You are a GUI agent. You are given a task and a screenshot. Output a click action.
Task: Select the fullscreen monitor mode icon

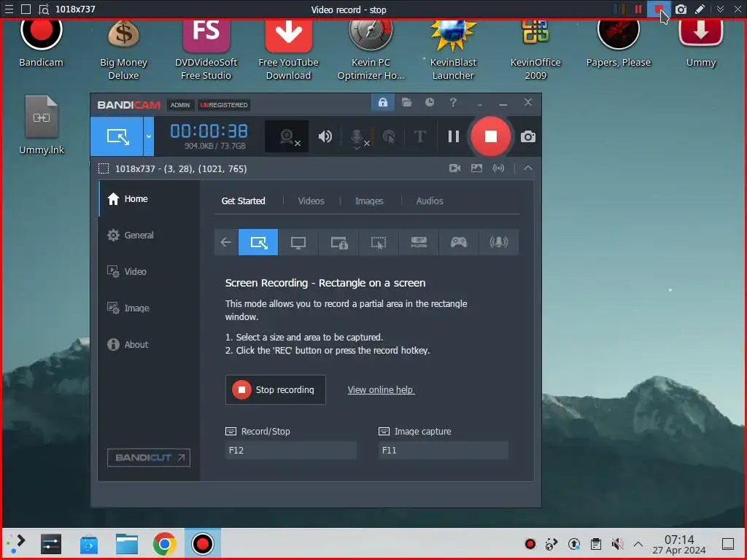click(298, 242)
